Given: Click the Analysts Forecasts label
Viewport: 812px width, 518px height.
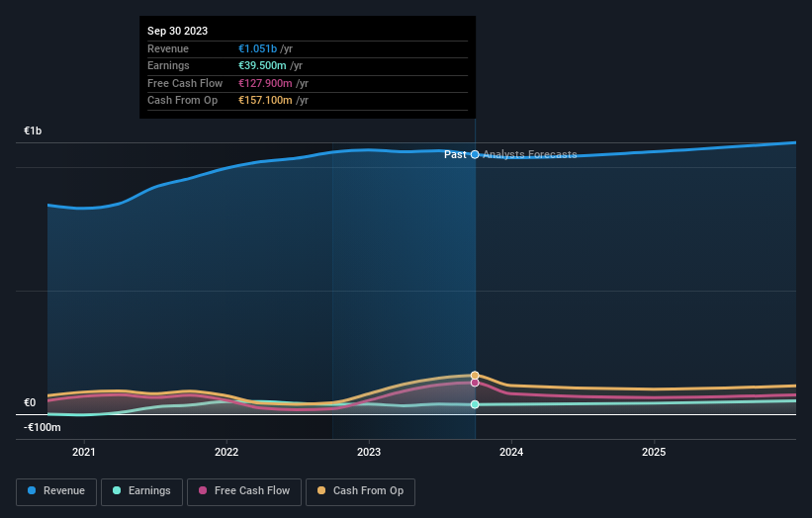Looking at the screenshot, I should tap(530, 154).
